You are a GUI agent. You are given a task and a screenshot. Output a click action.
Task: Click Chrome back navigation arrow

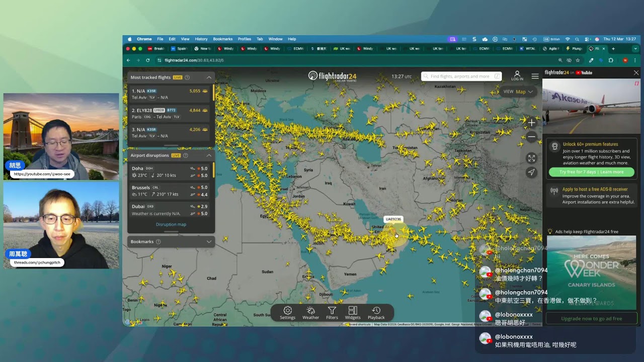[128, 60]
